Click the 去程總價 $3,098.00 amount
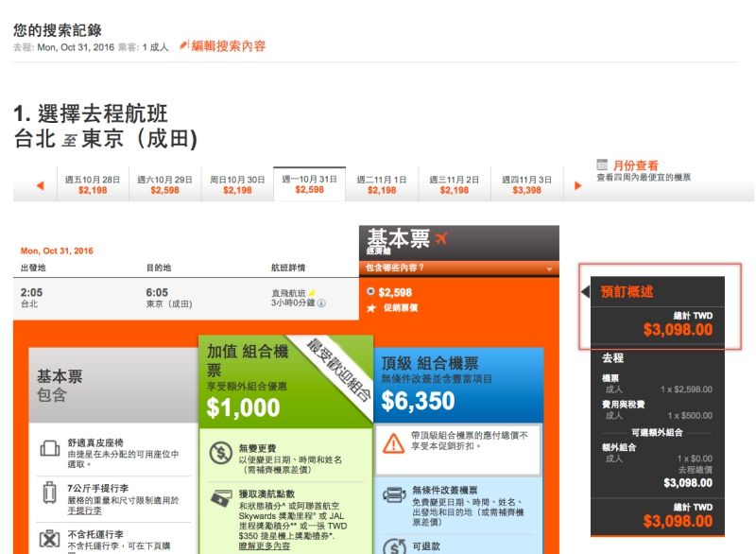756x554 pixels. pyautogui.click(x=688, y=483)
